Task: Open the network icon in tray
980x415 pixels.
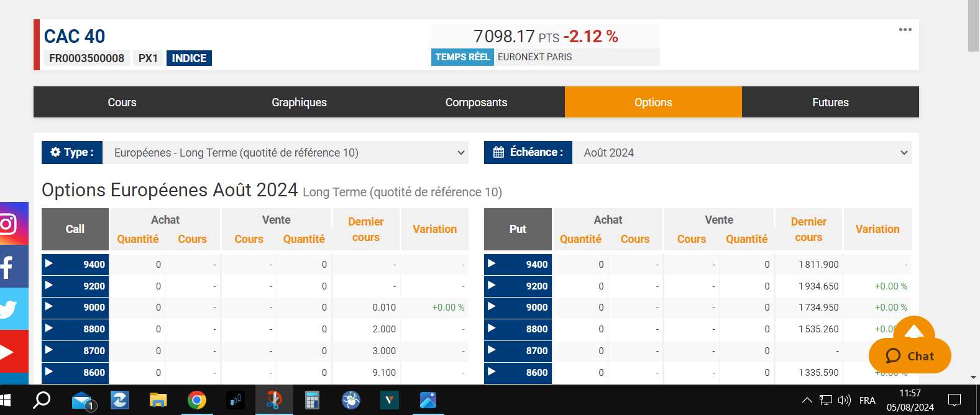Action: pyautogui.click(x=825, y=400)
